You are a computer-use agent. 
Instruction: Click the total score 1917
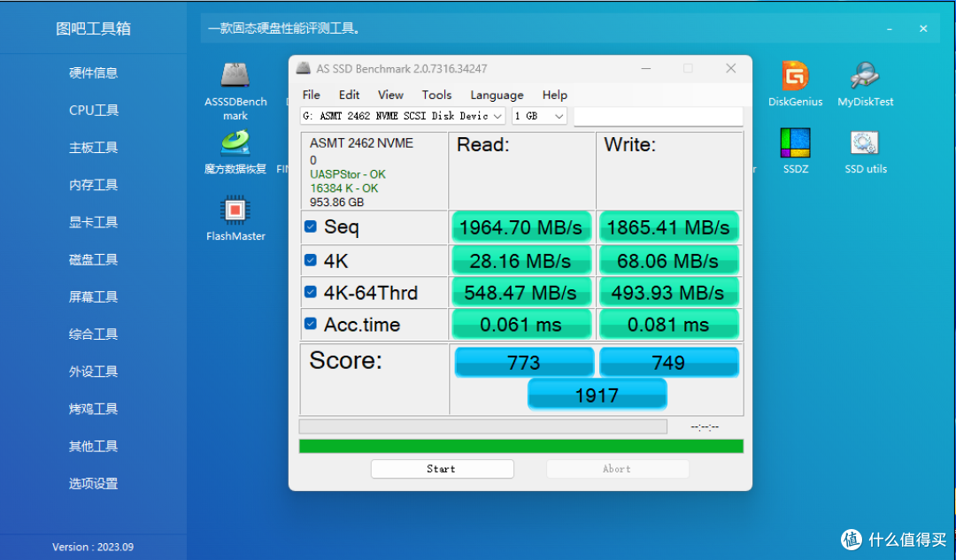coord(597,395)
